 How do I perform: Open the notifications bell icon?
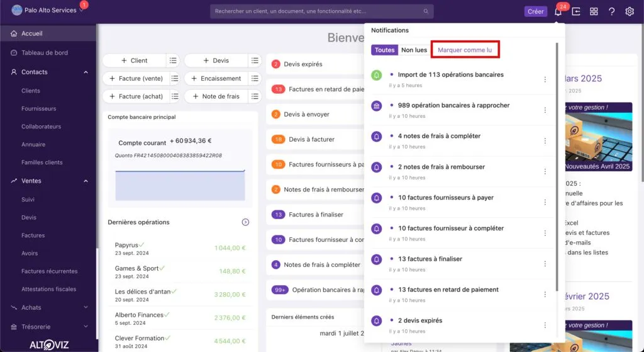pos(558,11)
